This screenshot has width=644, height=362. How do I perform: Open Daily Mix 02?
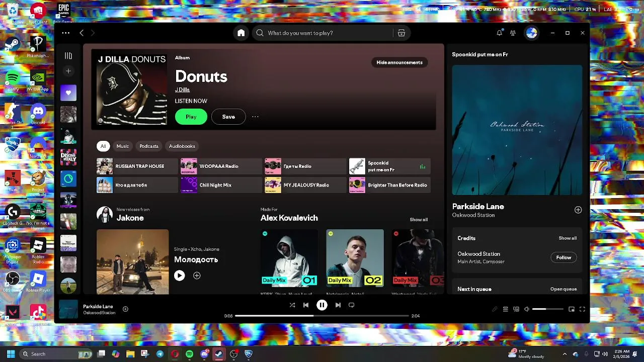(x=355, y=258)
